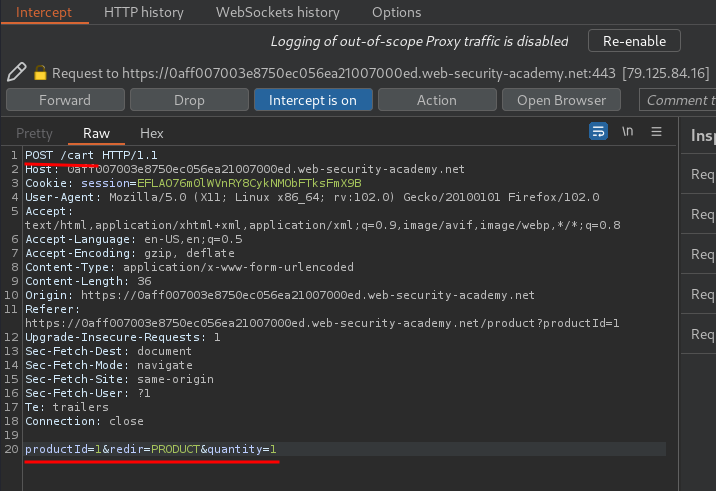The image size is (716, 491).
Task: Open the hamburger editor options menu
Action: 656,132
